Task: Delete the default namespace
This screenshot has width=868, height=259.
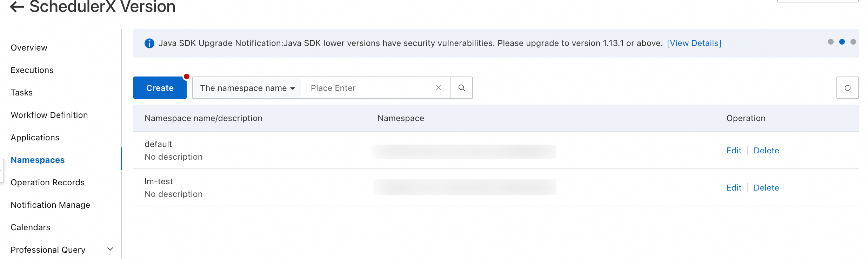Action: pyautogui.click(x=766, y=151)
